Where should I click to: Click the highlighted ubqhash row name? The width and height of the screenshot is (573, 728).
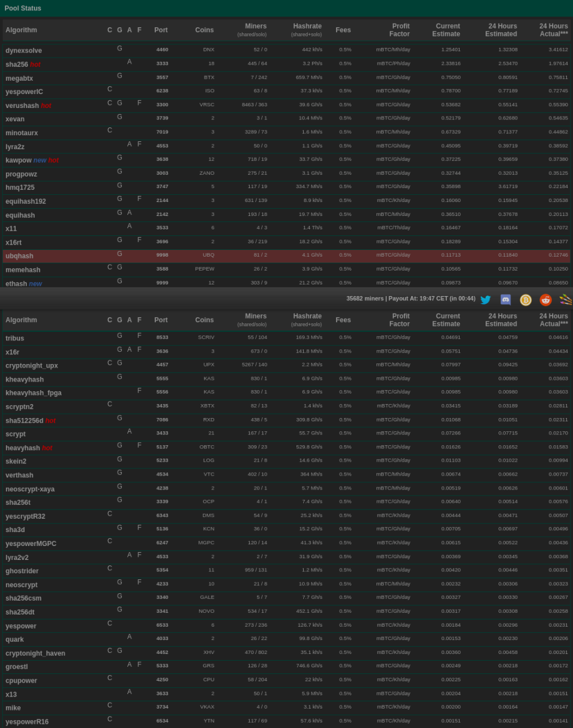tap(19, 256)
